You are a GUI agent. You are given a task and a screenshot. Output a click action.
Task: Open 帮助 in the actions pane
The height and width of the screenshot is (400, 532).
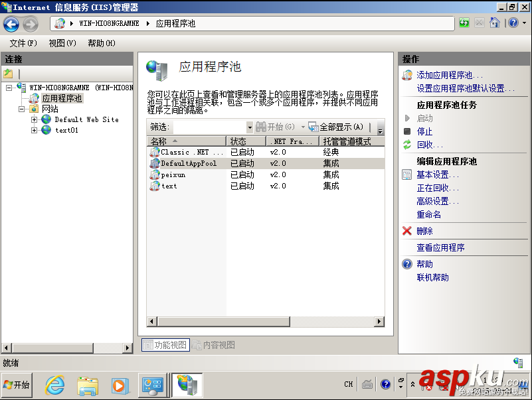coord(425,264)
